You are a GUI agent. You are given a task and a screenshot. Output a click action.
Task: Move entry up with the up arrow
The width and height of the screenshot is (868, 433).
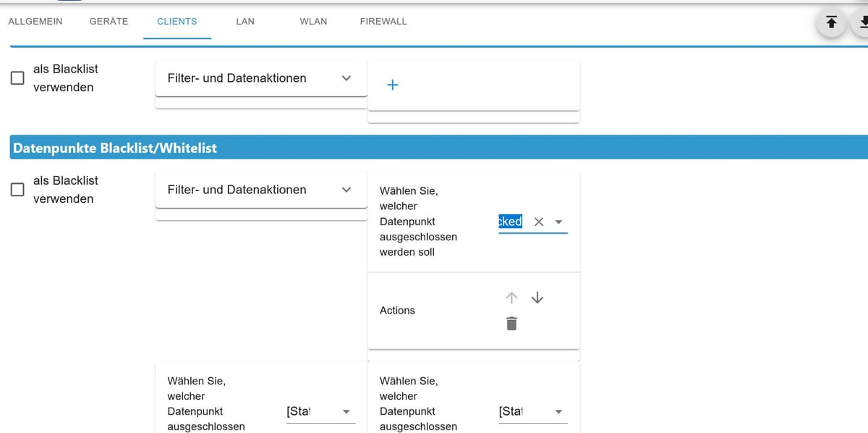click(x=511, y=298)
